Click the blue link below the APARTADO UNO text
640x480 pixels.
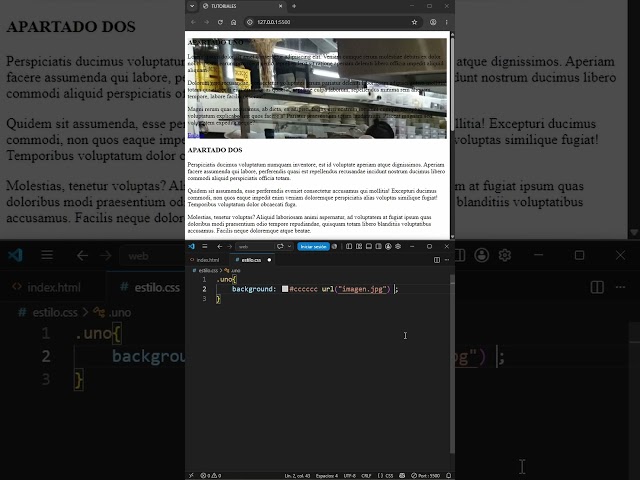click(x=195, y=135)
